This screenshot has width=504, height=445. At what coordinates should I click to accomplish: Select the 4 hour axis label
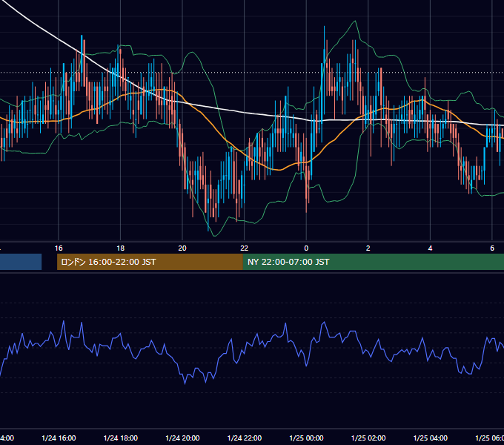(430, 248)
